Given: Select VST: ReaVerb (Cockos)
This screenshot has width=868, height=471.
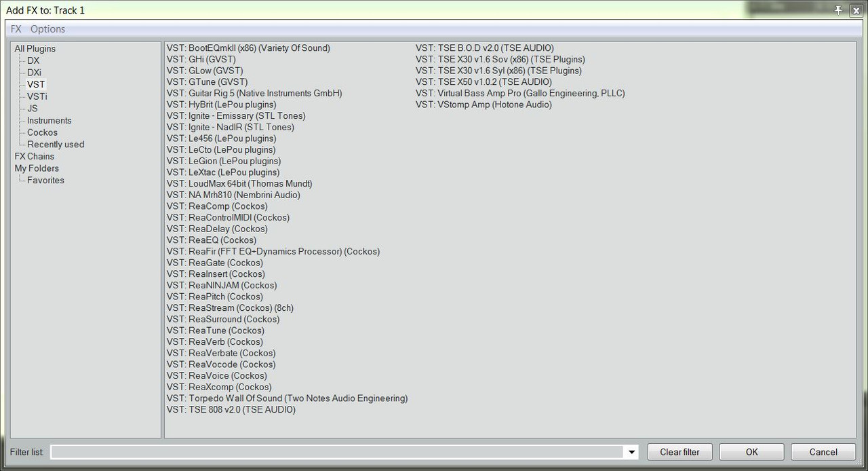Looking at the screenshot, I should 215,342.
